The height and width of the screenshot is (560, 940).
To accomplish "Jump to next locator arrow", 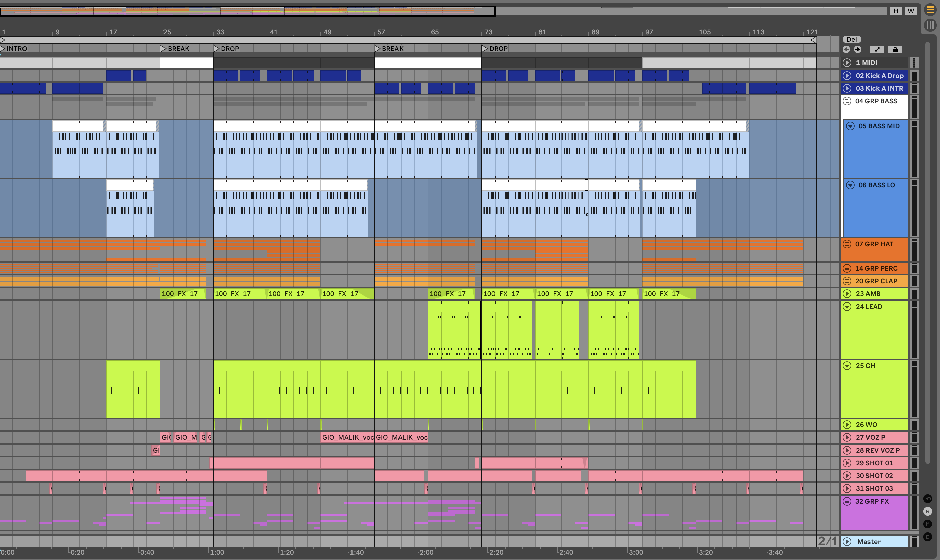I will pyautogui.click(x=858, y=49).
